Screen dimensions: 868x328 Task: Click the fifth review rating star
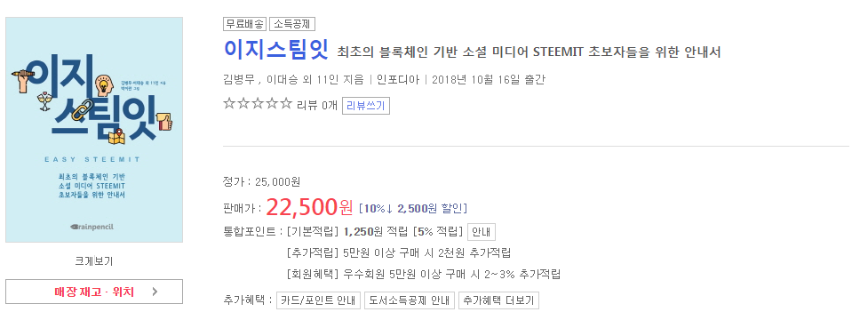(286, 104)
